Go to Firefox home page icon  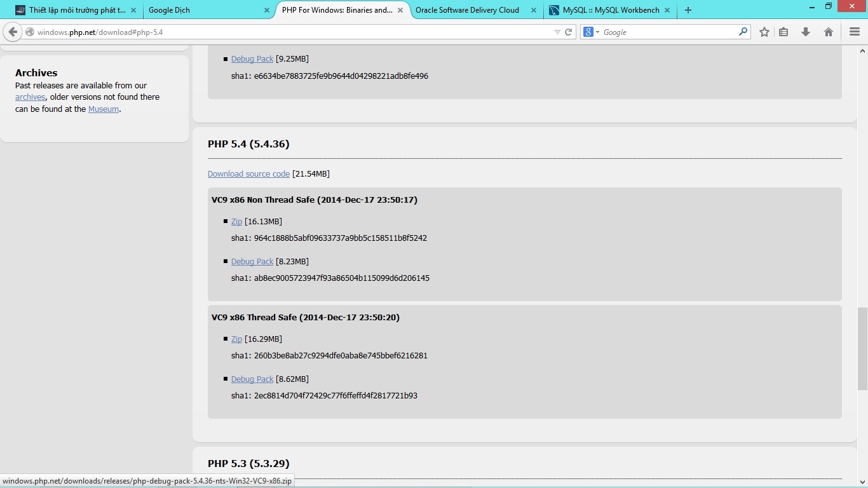point(829,32)
